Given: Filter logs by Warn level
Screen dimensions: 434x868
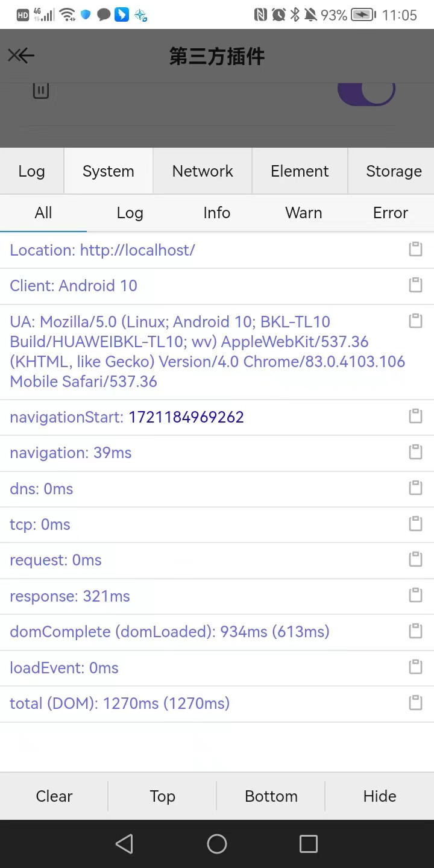Looking at the screenshot, I should (303, 213).
